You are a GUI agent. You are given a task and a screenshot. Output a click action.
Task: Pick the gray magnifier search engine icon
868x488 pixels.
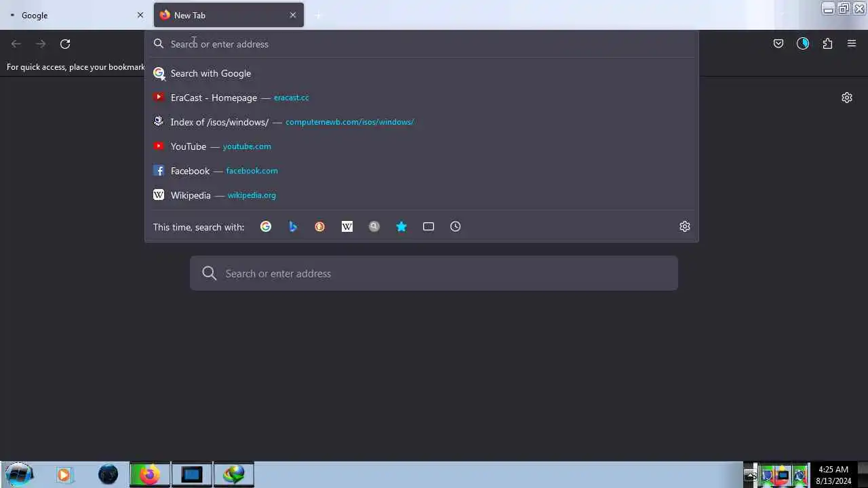pyautogui.click(x=374, y=226)
